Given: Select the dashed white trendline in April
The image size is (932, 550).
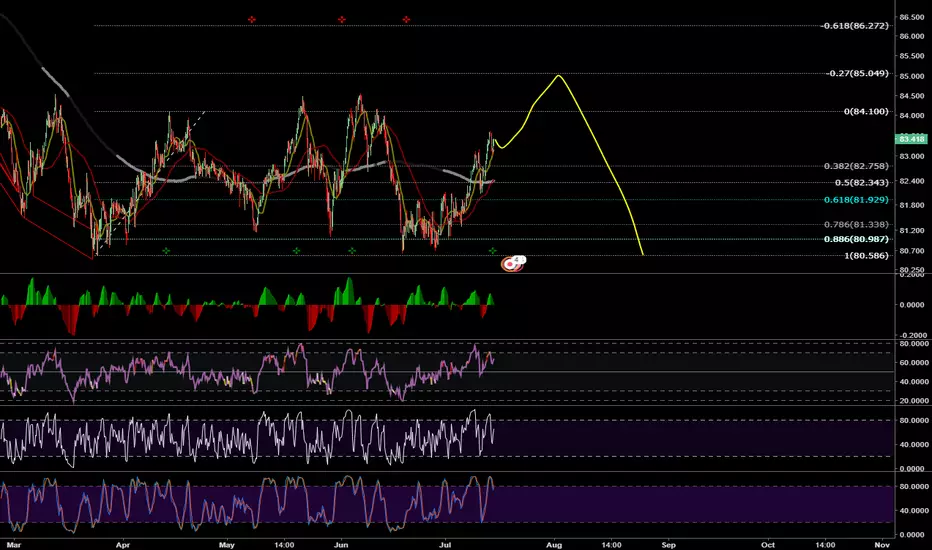Looking at the screenshot, I should 152,178.
